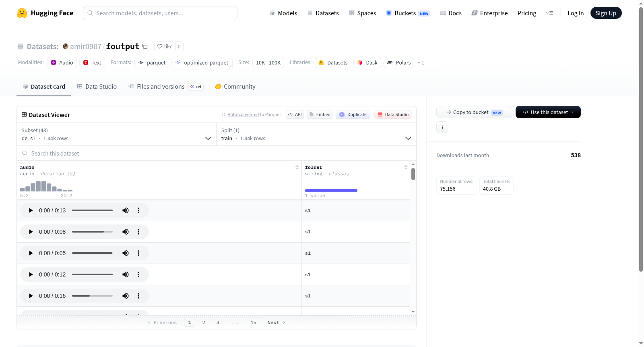644x347 pixels.
Task: Click the Sign Up button
Action: click(x=606, y=13)
